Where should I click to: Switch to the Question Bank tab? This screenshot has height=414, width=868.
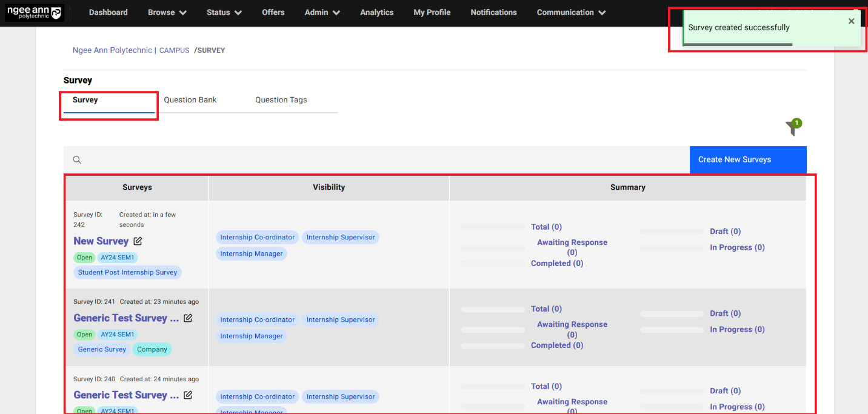pos(190,99)
